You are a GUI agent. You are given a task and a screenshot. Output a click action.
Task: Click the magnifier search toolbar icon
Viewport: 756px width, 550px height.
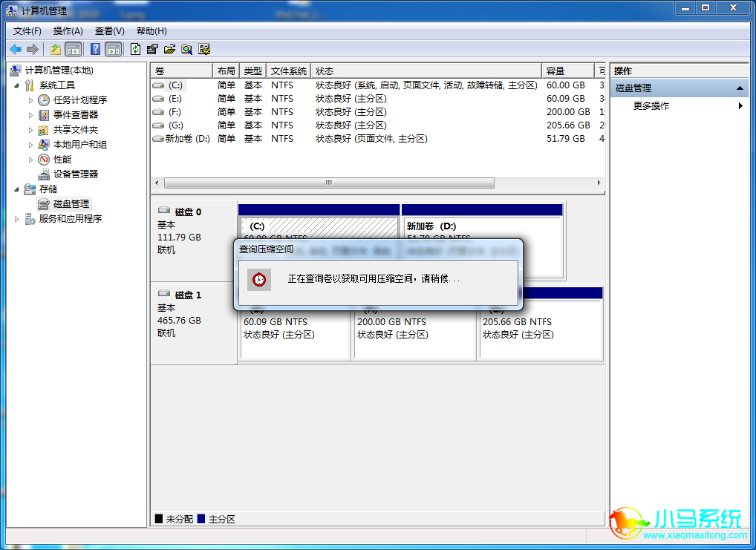[186, 49]
